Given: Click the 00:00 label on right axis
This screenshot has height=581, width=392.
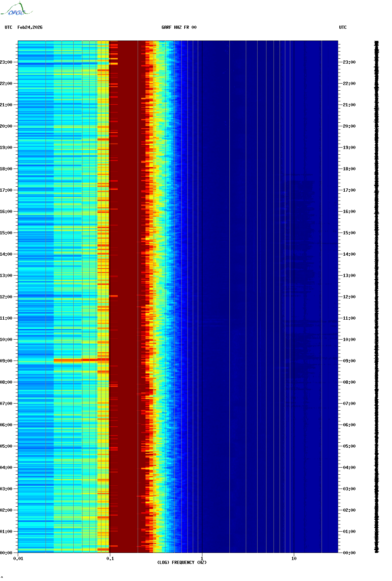Looking at the screenshot, I should [x=349, y=553].
